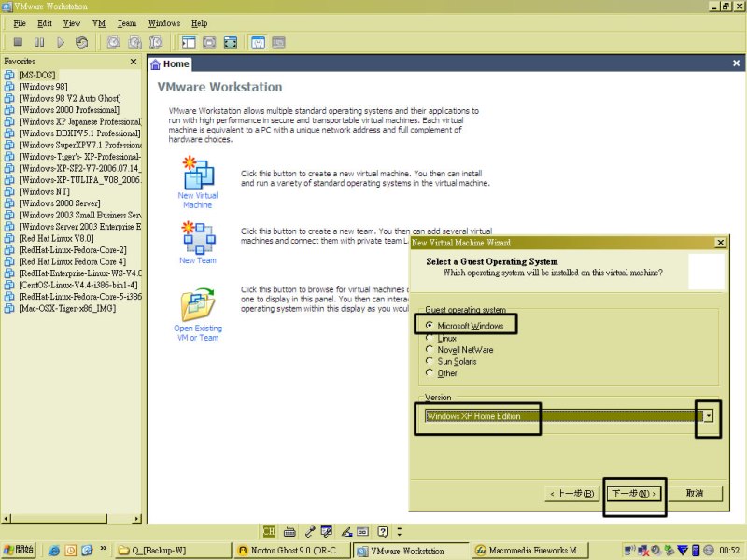Open the VM menu
The height and width of the screenshot is (560, 747).
[99, 23]
